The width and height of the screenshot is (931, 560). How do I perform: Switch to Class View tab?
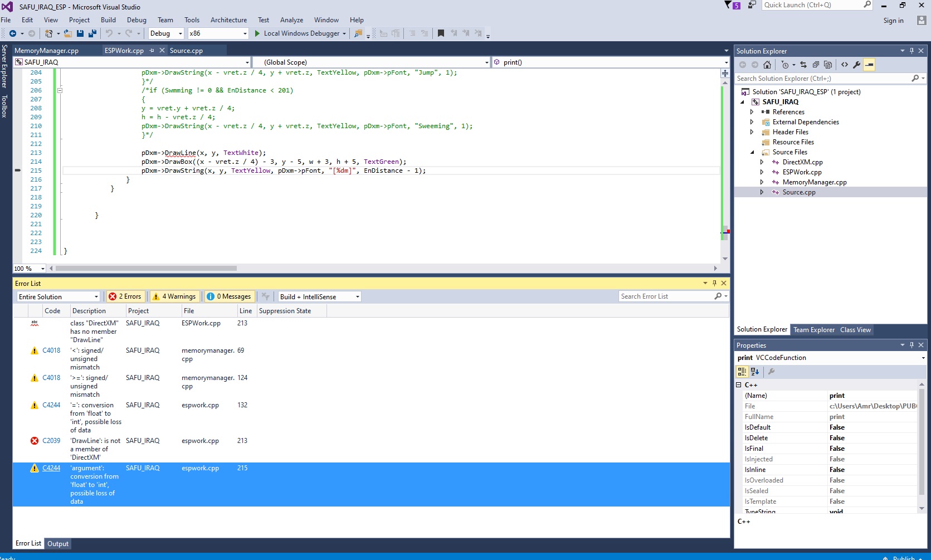pos(855,330)
